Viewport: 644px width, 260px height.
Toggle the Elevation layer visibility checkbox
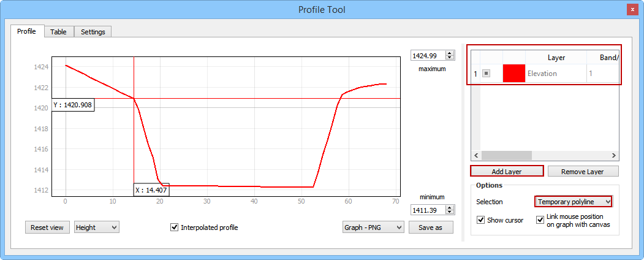tap(486, 74)
